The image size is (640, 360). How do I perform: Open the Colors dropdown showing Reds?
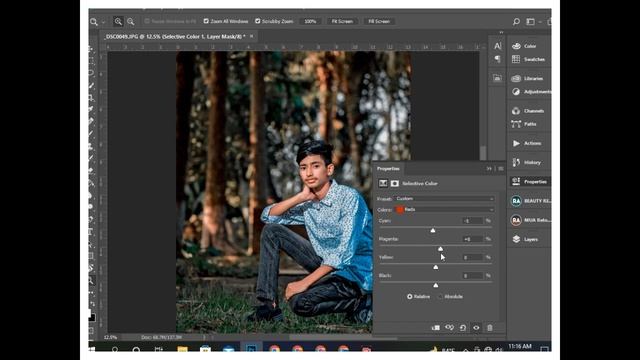(444, 209)
